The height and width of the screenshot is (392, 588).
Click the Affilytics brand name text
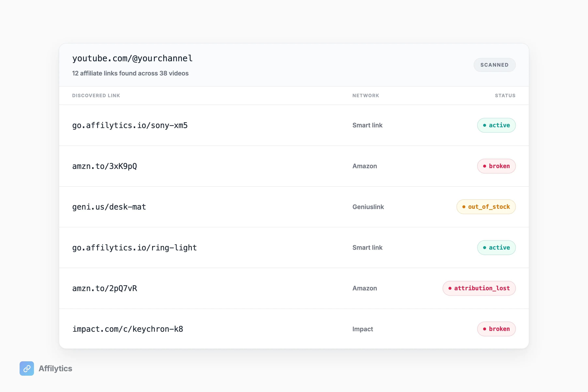pyautogui.click(x=55, y=368)
